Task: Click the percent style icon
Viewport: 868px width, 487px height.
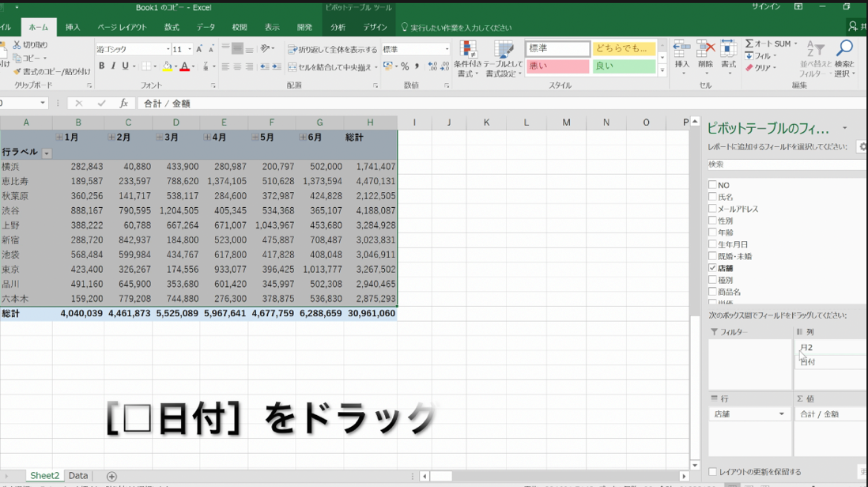Action: click(405, 66)
